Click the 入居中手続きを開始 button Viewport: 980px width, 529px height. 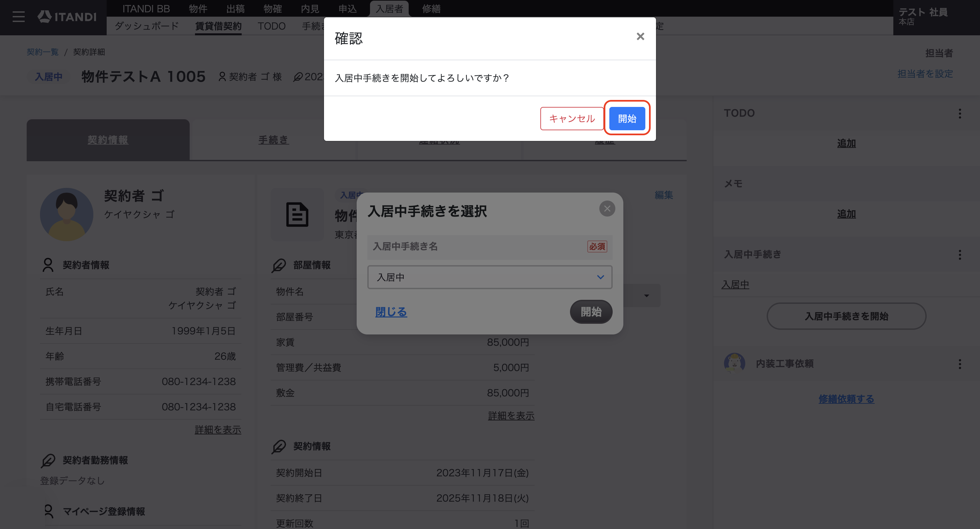click(846, 316)
